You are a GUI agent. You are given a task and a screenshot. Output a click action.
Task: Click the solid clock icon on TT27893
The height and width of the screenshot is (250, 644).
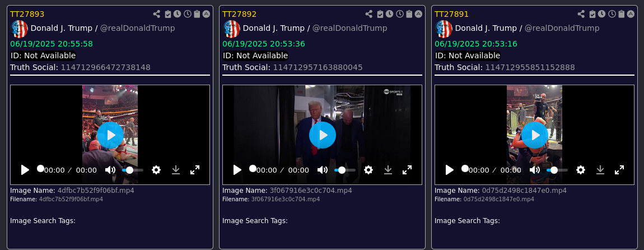coord(177,14)
